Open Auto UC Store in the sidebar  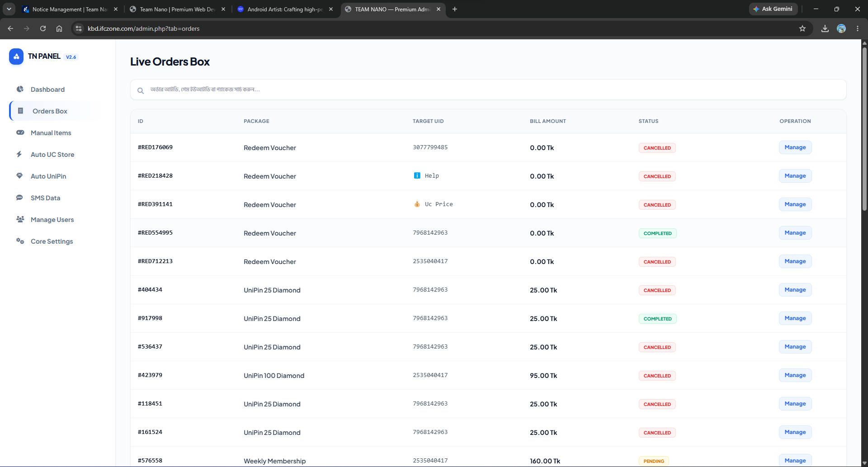(x=52, y=155)
